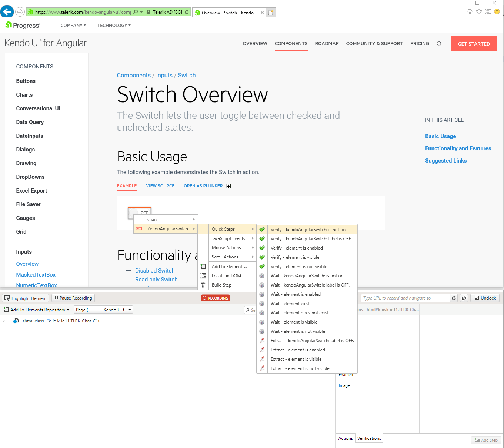Click the Undock button

(485, 298)
